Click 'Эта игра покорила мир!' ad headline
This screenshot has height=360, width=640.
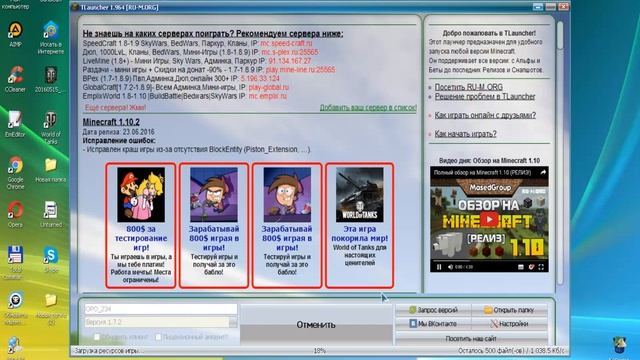(x=360, y=233)
